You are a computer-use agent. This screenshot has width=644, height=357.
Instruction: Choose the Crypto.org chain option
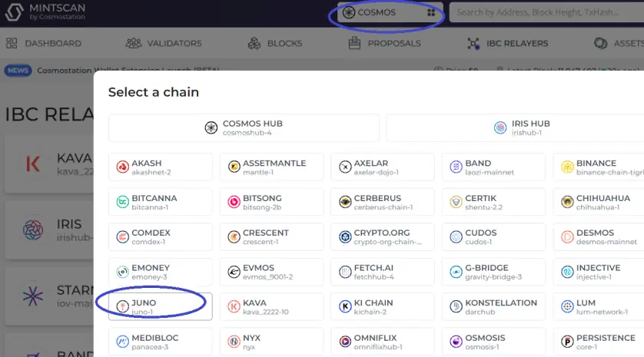(x=383, y=236)
